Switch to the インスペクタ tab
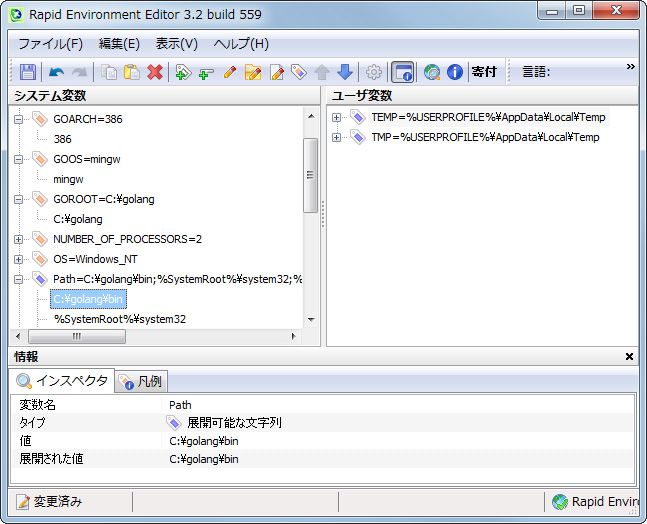This screenshot has width=647, height=524. (x=62, y=381)
